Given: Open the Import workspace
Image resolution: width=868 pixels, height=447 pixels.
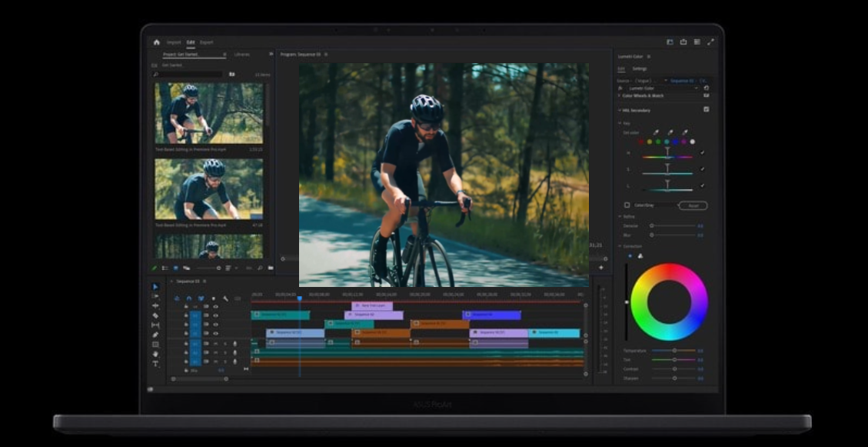Looking at the screenshot, I should tap(174, 42).
